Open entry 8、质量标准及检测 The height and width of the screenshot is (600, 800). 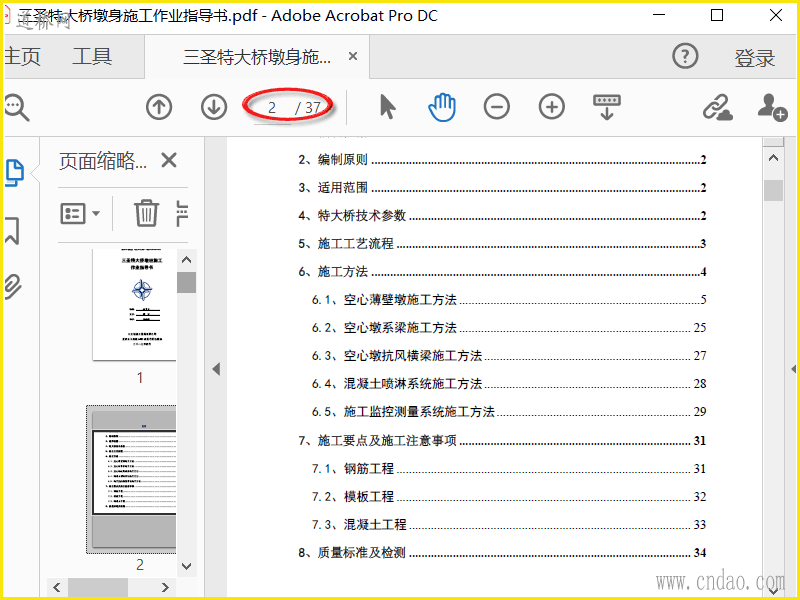tap(502, 553)
